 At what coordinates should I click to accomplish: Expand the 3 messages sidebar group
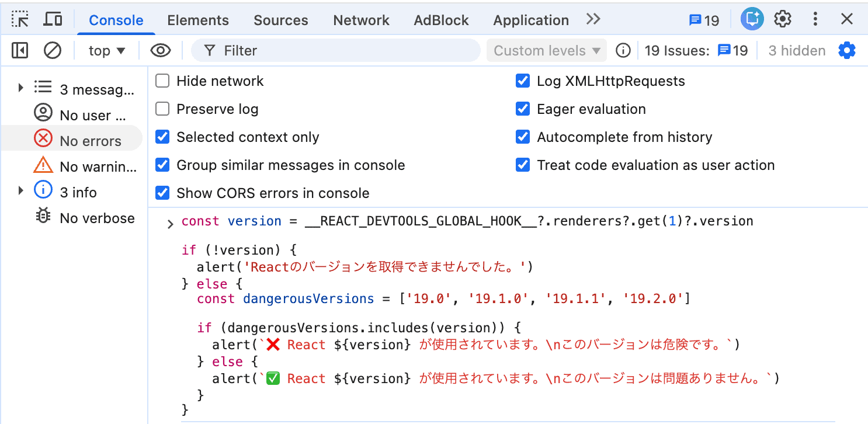[21, 88]
